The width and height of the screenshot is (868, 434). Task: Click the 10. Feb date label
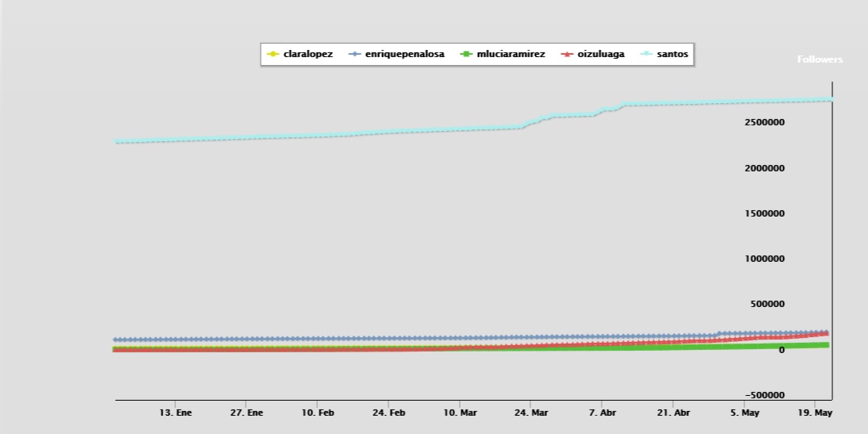point(317,413)
